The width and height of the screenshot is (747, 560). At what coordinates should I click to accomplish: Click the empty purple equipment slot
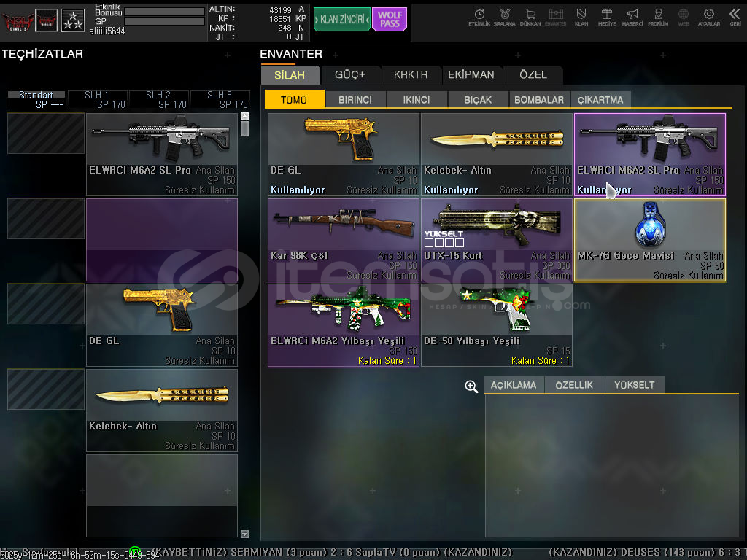162,240
